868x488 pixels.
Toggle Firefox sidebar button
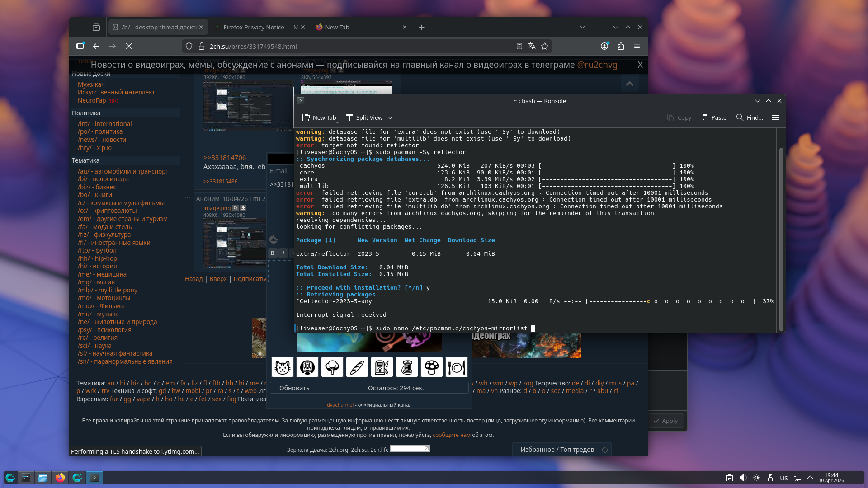[x=80, y=46]
